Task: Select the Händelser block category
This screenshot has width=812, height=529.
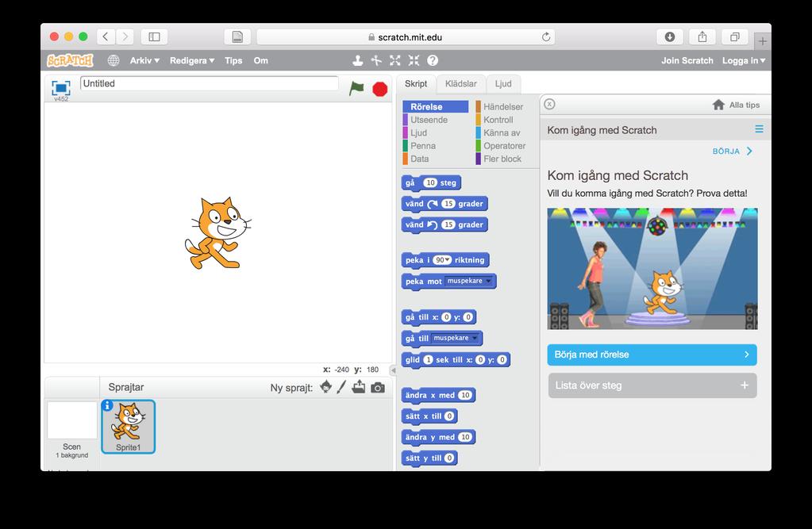Action: point(503,106)
